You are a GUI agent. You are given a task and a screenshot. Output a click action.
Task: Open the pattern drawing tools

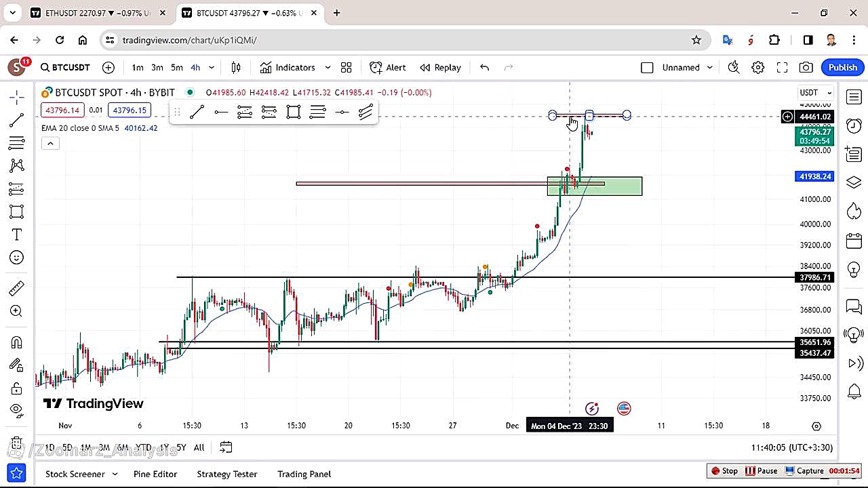point(17,165)
